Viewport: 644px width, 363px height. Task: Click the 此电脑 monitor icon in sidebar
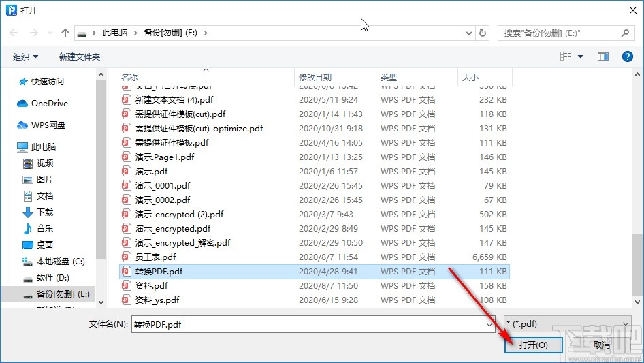[22, 146]
